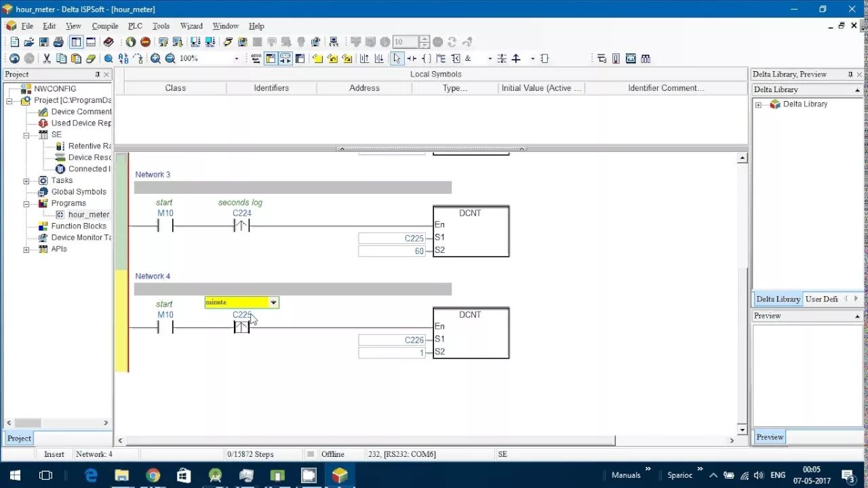The image size is (868, 488).
Task: Toggle the project view layout icon
Action: [x=76, y=42]
